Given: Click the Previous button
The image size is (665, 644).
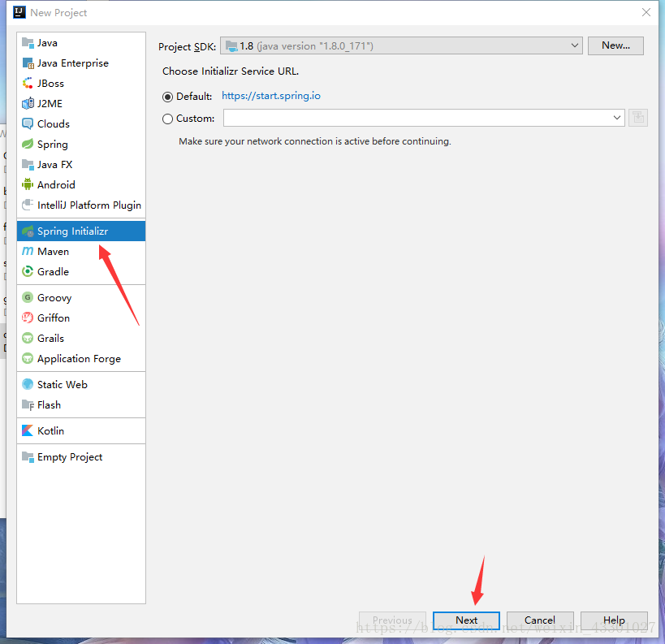Looking at the screenshot, I should [392, 620].
